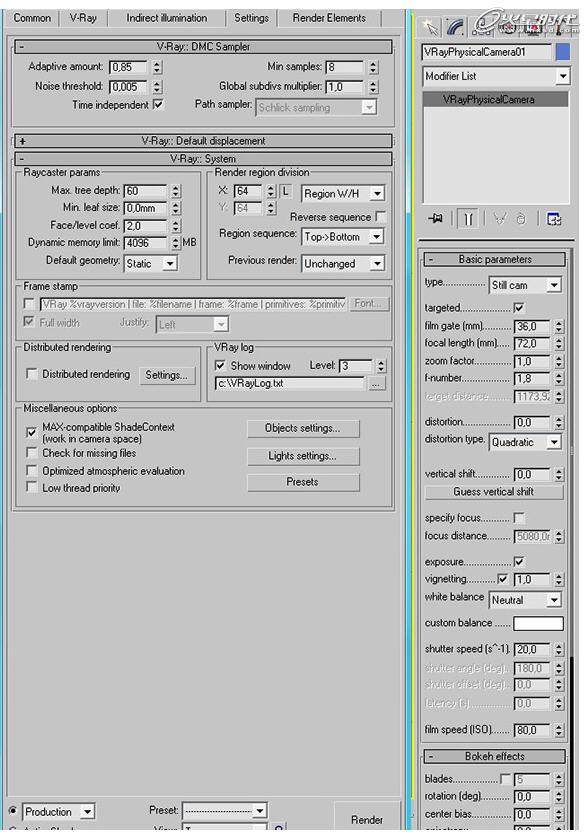Click the custom balance white color swatch
This screenshot has width=586, height=836.
point(538,623)
